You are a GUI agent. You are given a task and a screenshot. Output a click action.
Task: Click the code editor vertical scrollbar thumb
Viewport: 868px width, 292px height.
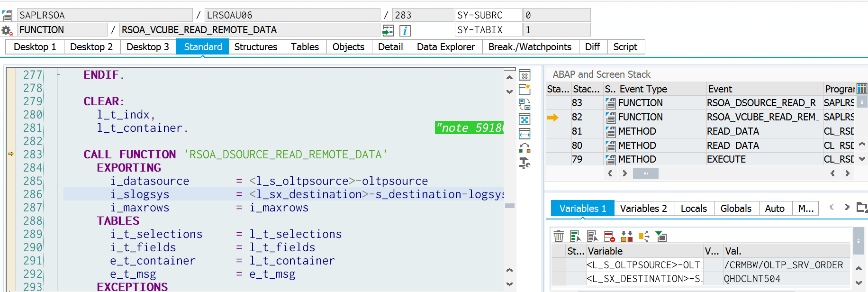point(510,206)
